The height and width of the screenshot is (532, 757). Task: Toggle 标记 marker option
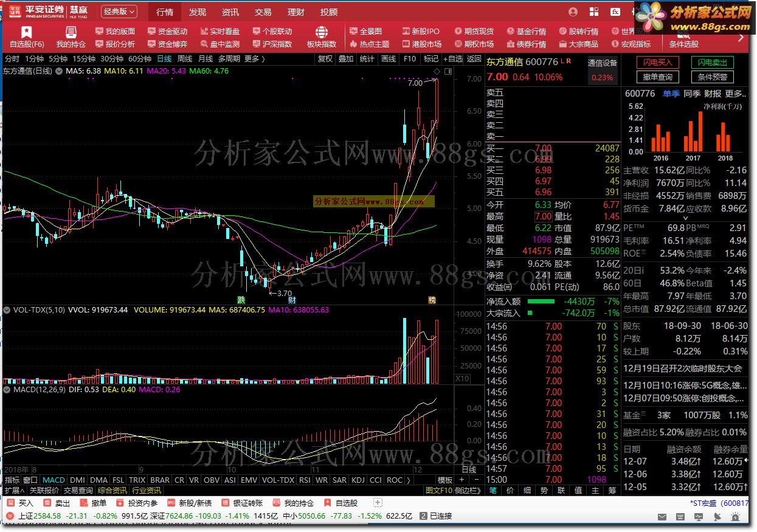click(x=430, y=59)
